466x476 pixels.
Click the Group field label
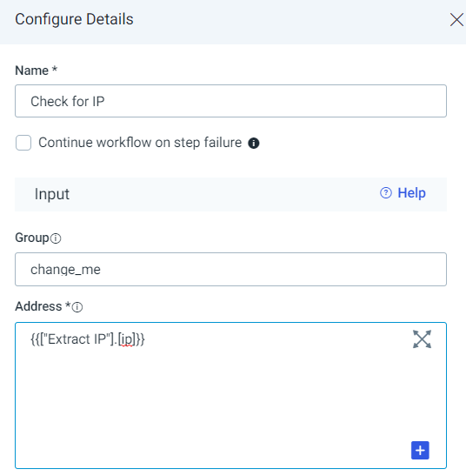tap(32, 238)
